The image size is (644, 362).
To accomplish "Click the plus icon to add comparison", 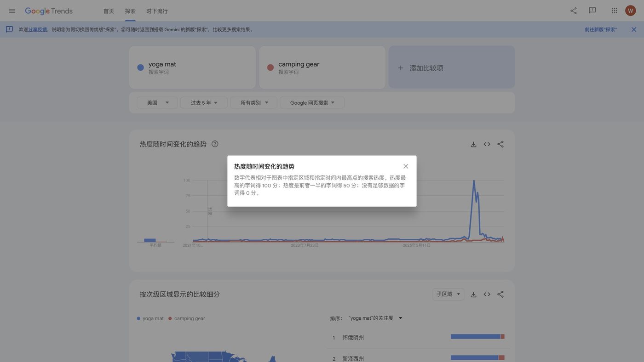I will 401,68.
